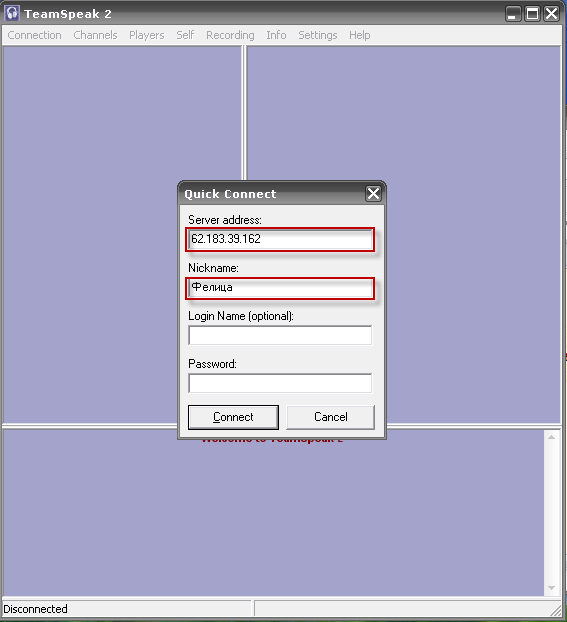Open the Connection menu
This screenshot has height=622, width=567.
point(35,35)
